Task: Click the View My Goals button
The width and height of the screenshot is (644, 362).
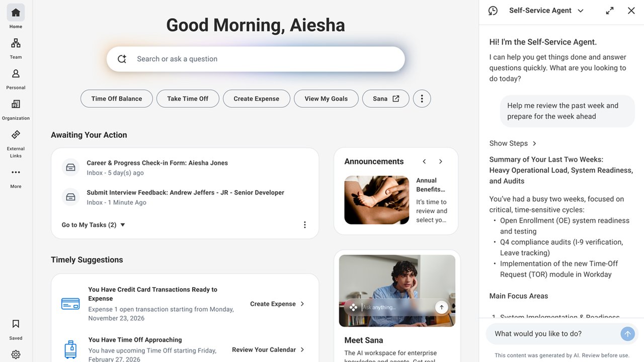Action: (x=326, y=99)
